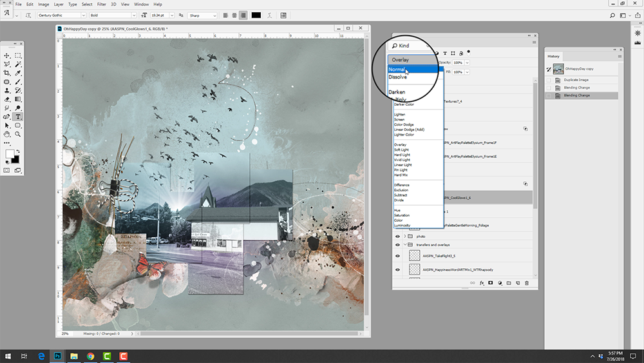Hide the AASPN_TakeFlight3_5 layer

pyautogui.click(x=397, y=256)
